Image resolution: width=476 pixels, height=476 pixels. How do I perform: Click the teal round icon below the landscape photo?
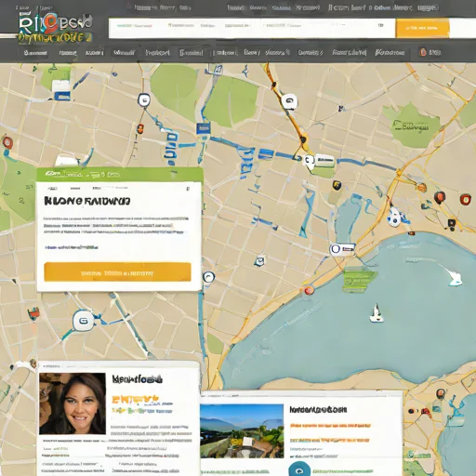(x=299, y=469)
